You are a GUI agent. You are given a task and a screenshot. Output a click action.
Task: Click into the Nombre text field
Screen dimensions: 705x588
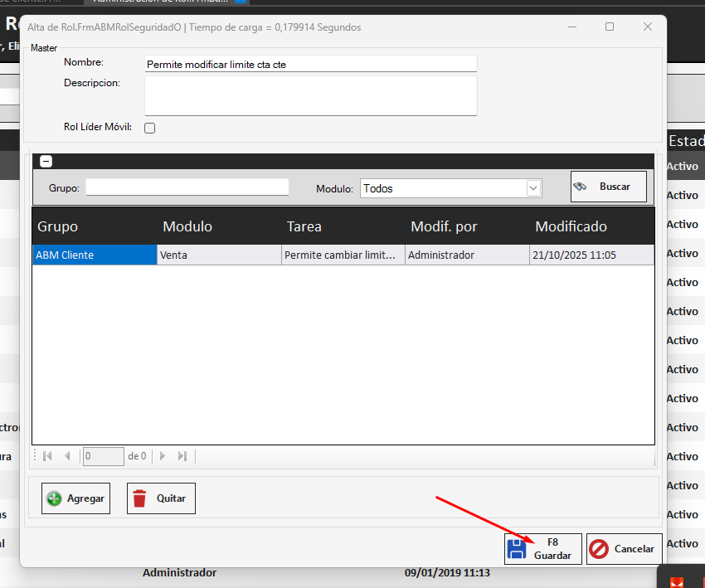[310, 64]
